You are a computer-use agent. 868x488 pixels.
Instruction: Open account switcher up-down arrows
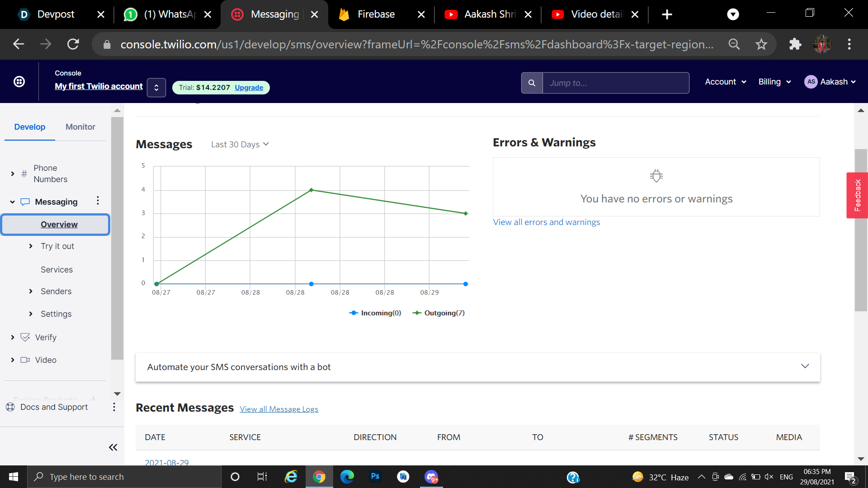[x=156, y=88]
